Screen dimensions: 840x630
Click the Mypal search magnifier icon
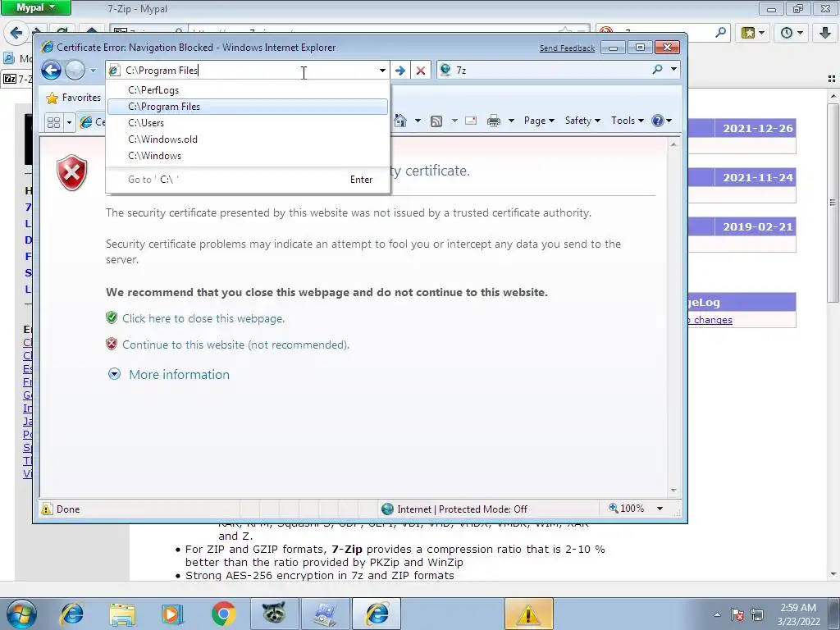pyautogui.click(x=720, y=33)
